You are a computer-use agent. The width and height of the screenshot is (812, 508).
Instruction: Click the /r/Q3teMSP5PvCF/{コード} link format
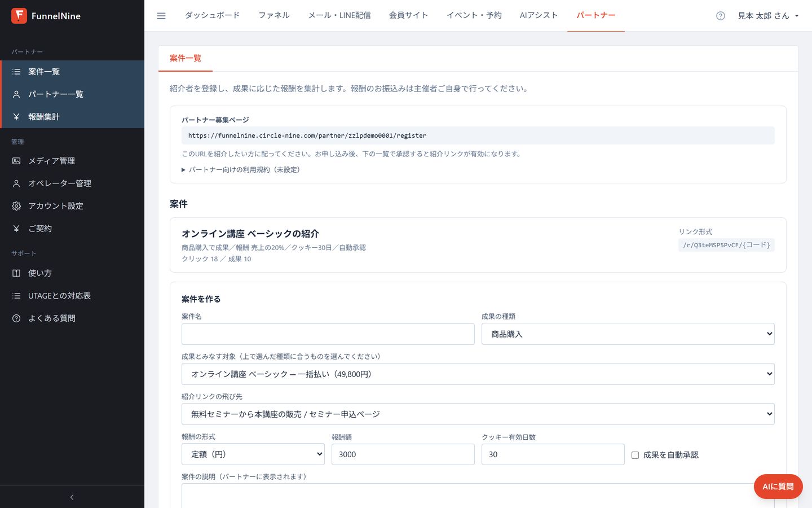[x=726, y=245]
